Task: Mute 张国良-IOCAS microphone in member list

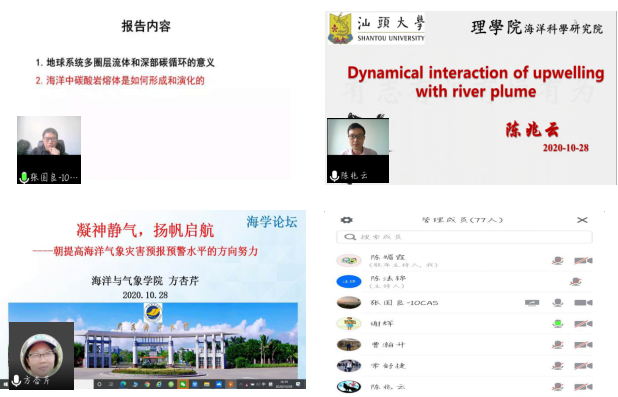Action: tap(558, 302)
